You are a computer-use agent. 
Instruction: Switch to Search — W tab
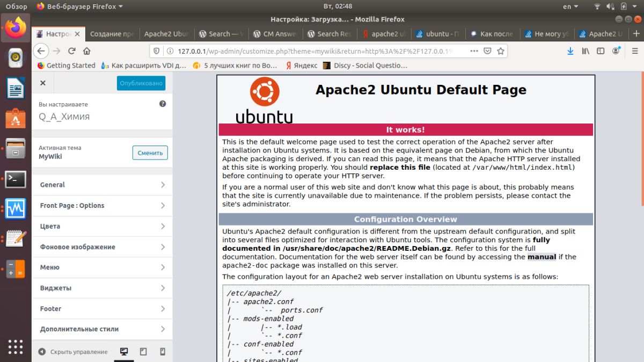pos(221,34)
